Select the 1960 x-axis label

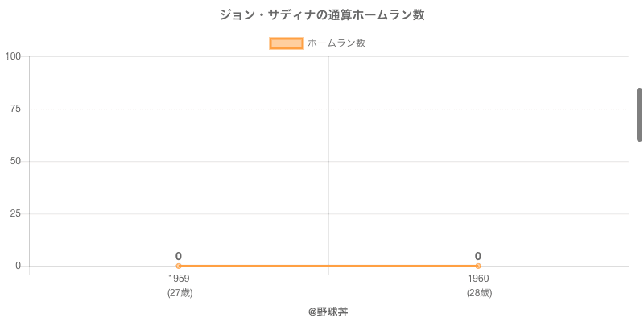point(478,279)
